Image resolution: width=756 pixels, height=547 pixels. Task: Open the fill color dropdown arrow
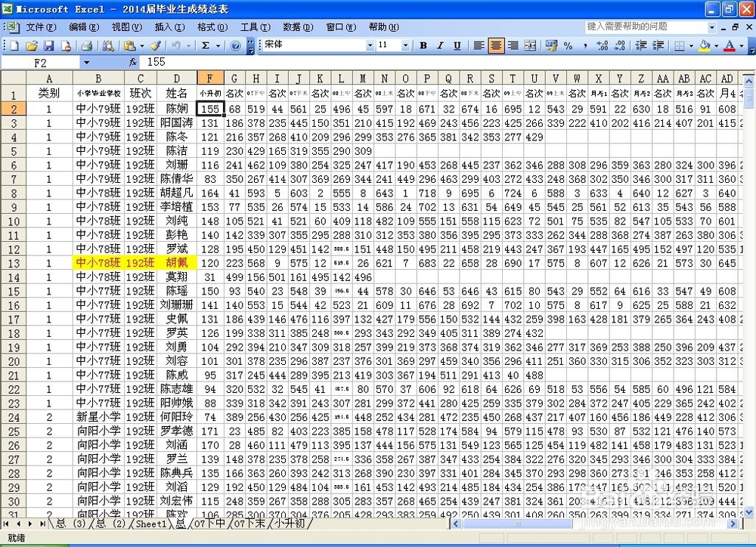coord(717,45)
